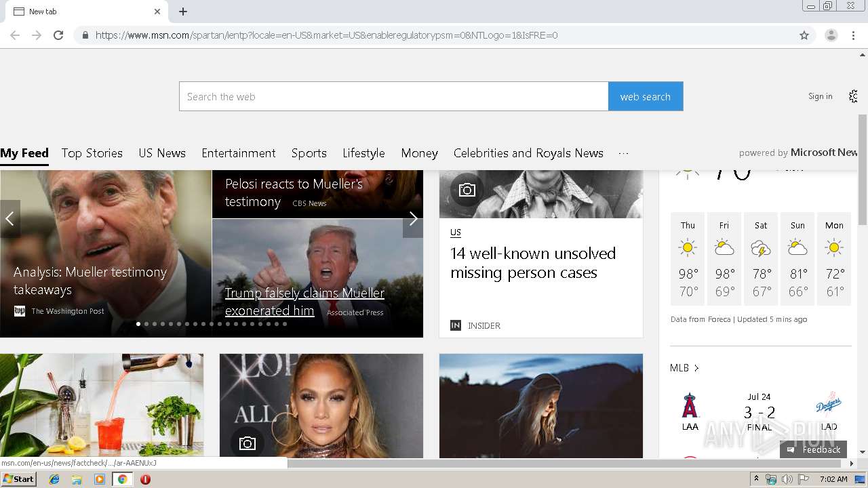868x488 pixels.
Task: Click the Chrome icon in the taskbar
Action: 122,479
